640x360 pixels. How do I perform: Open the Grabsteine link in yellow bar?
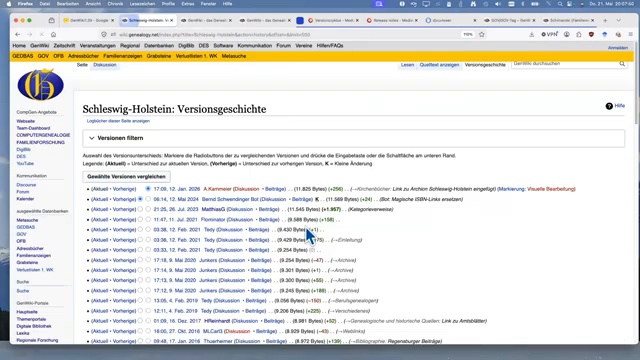pos(159,56)
